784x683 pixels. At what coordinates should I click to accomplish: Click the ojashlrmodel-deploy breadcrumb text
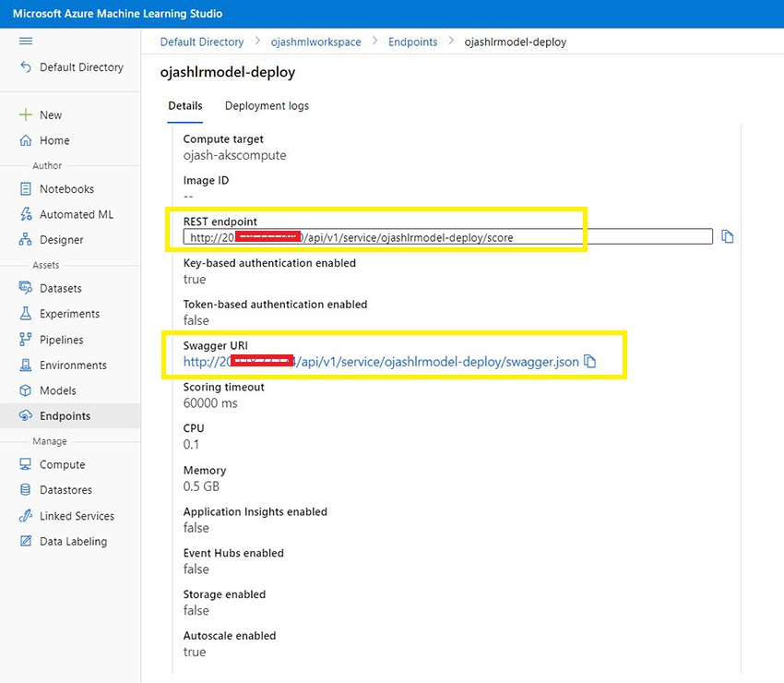tap(516, 42)
